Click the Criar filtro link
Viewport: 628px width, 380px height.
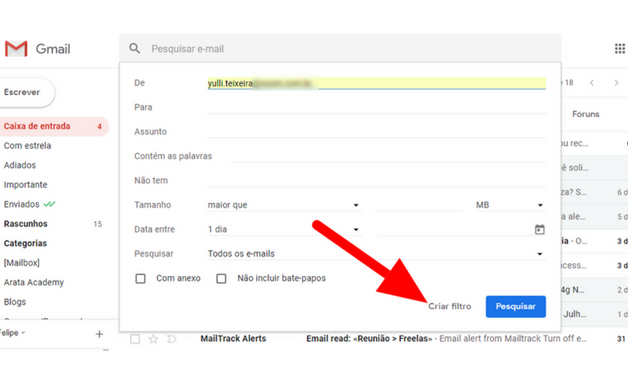tap(449, 306)
